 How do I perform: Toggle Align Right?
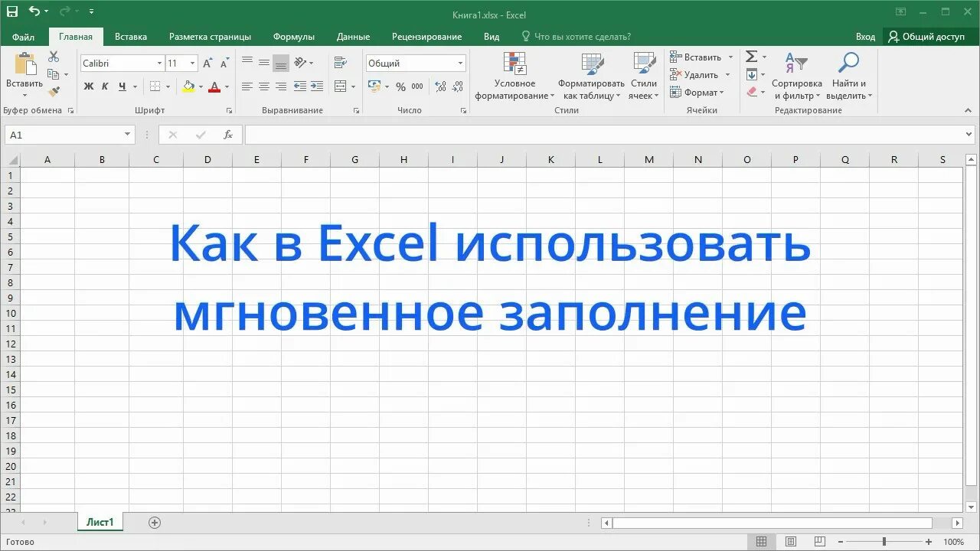tap(281, 86)
